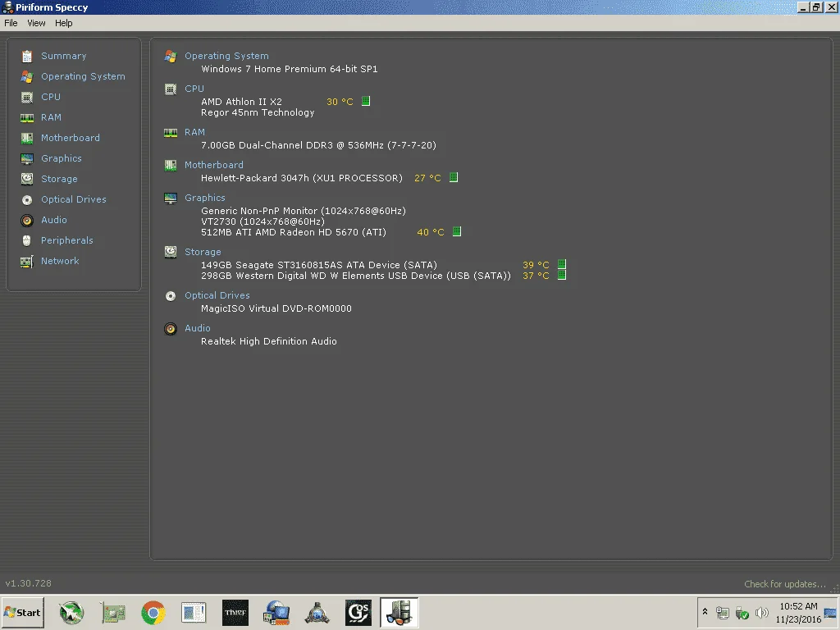Click MagicISO Virtual DVD-ROM0000 entry
The image size is (840, 630).
276,308
